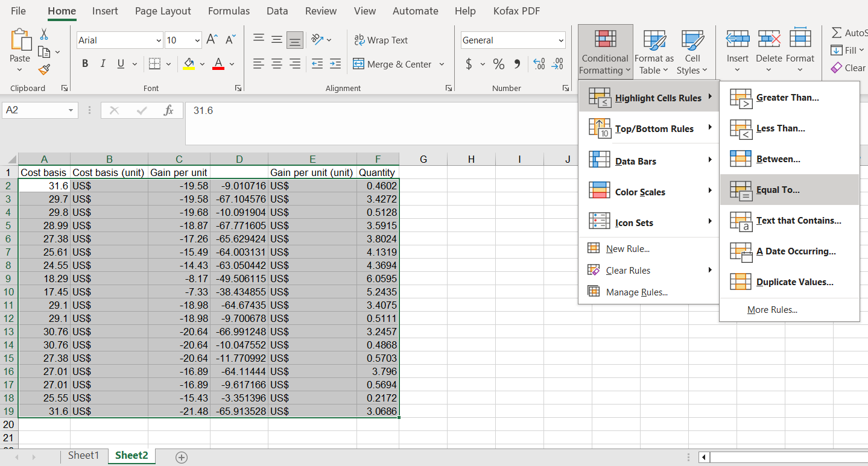The width and height of the screenshot is (868, 466).
Task: Toggle Align Right horizontal alignment
Action: tap(295, 64)
